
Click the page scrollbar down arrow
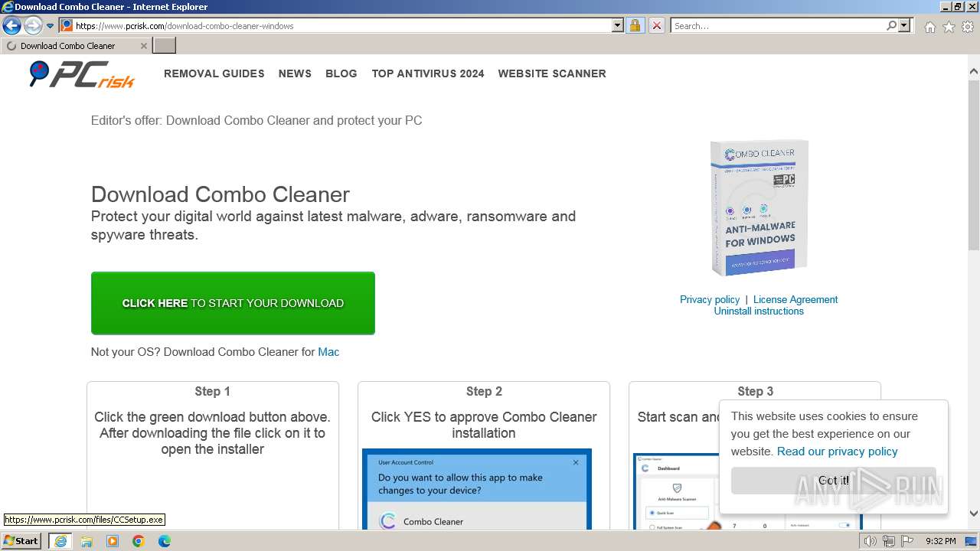click(974, 514)
